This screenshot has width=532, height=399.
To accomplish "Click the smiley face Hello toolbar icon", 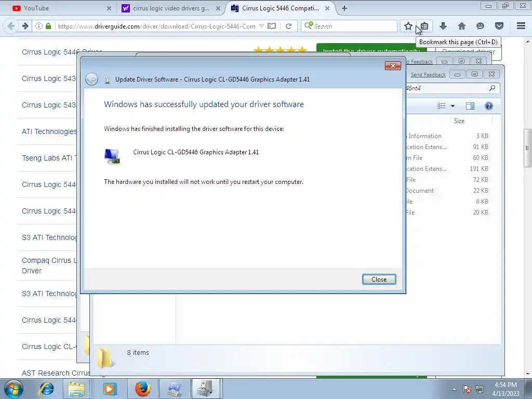I will point(480,26).
